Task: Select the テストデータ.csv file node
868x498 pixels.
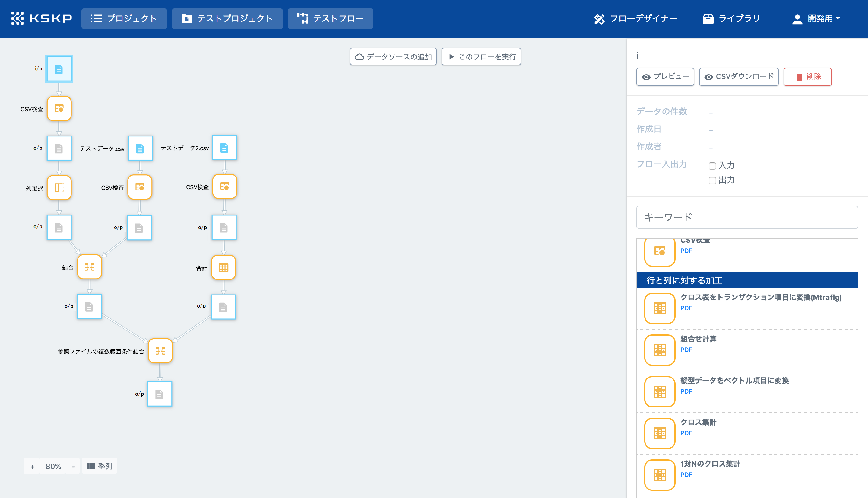Action: click(x=140, y=148)
